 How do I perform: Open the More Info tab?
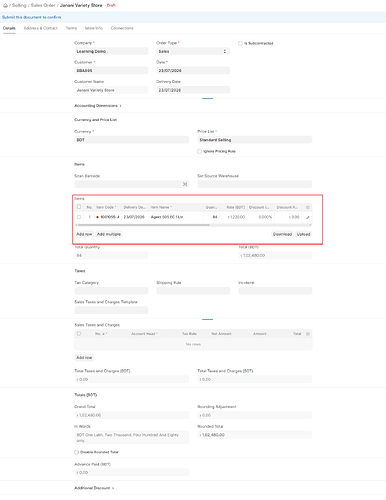tap(94, 28)
